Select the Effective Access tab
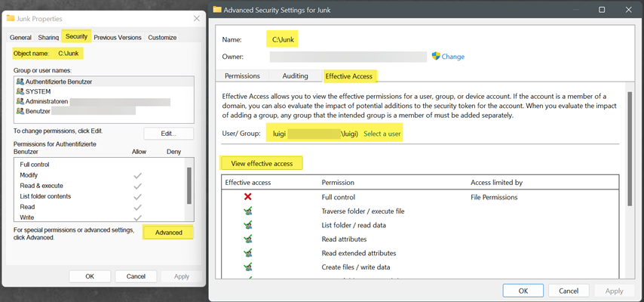Image resolution: width=644 pixels, height=302 pixels. click(x=348, y=76)
